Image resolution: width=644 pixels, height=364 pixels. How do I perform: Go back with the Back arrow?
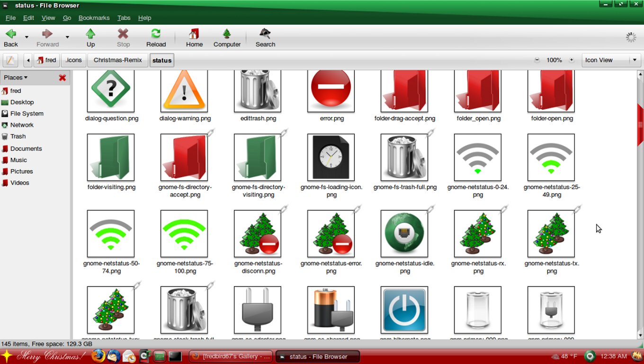pyautogui.click(x=11, y=38)
